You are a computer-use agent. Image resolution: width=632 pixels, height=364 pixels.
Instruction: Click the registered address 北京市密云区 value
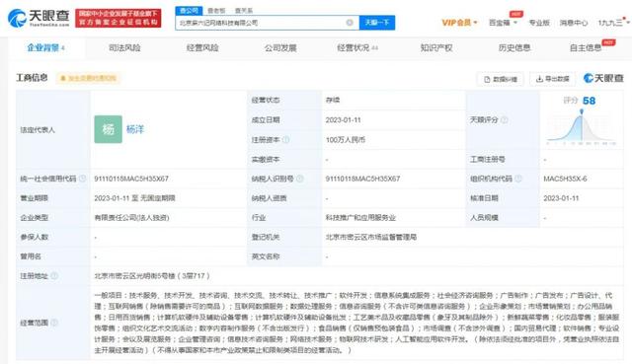point(152,276)
